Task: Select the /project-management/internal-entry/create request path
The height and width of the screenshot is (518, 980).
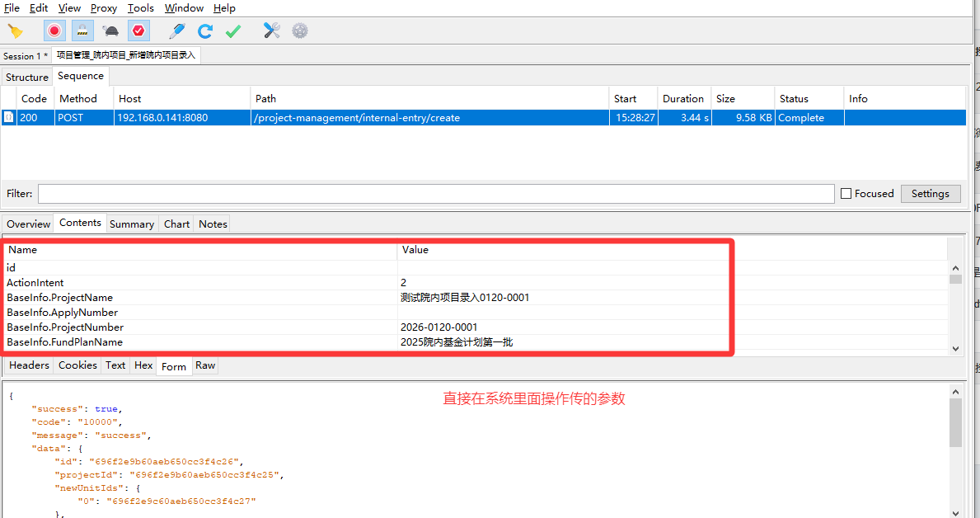Action: coord(358,118)
